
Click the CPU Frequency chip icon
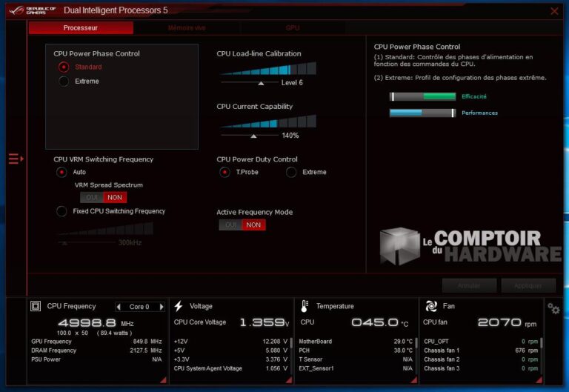36,306
